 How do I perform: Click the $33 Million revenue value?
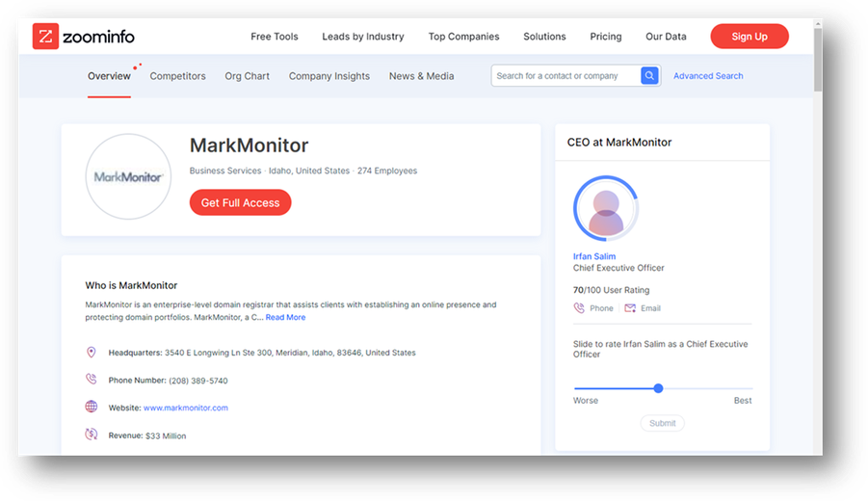[166, 435]
